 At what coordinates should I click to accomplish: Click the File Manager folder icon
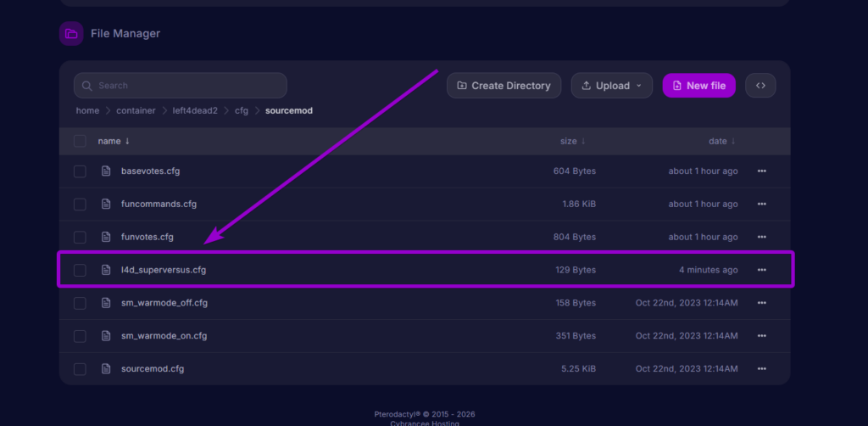[71, 34]
